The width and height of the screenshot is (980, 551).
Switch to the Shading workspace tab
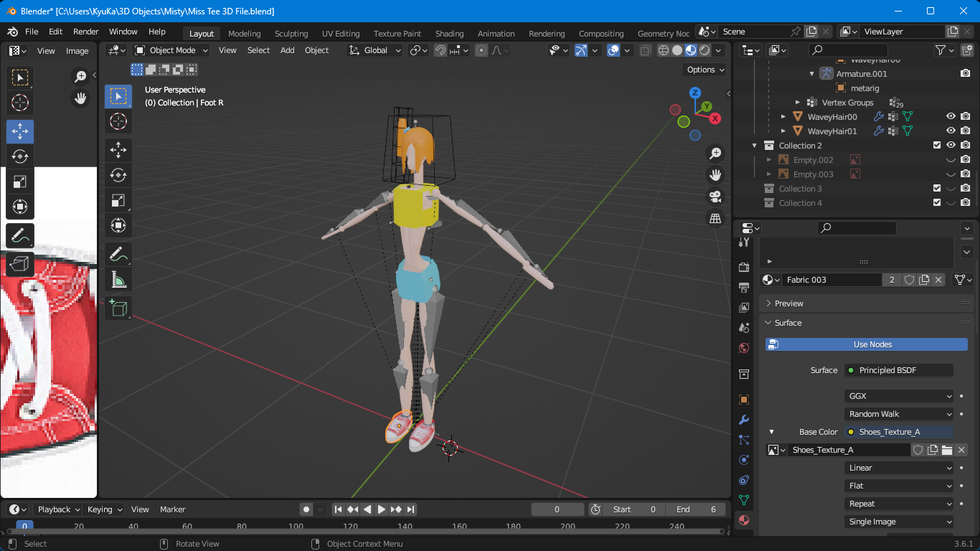[x=449, y=34]
